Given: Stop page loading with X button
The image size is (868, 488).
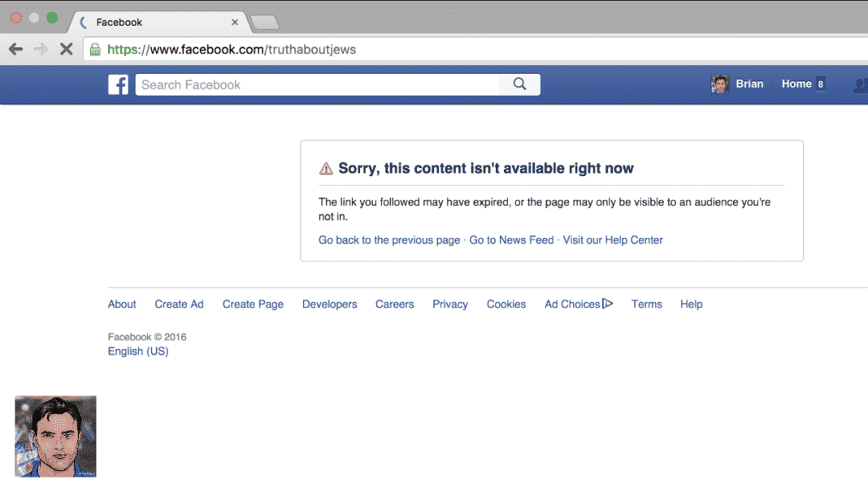Looking at the screenshot, I should pos(67,50).
